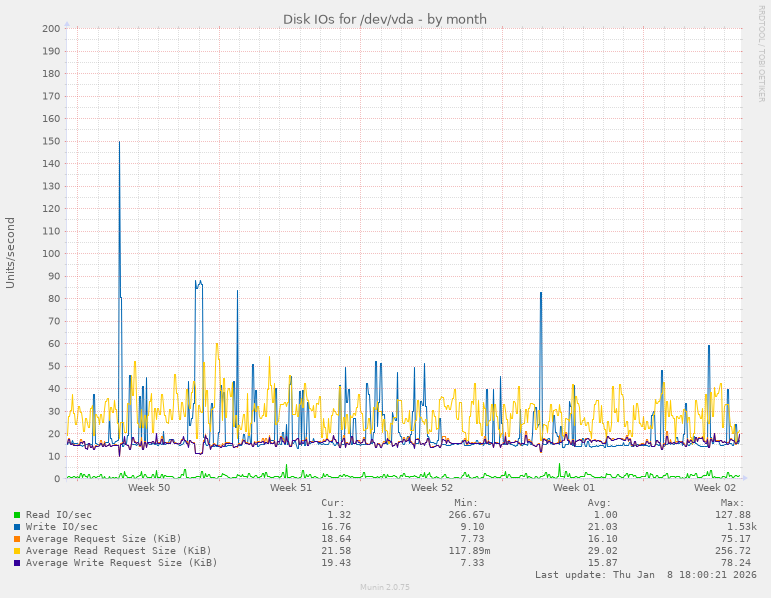Click the maximum value 127.88
The width and height of the screenshot is (771, 598).
tap(733, 515)
